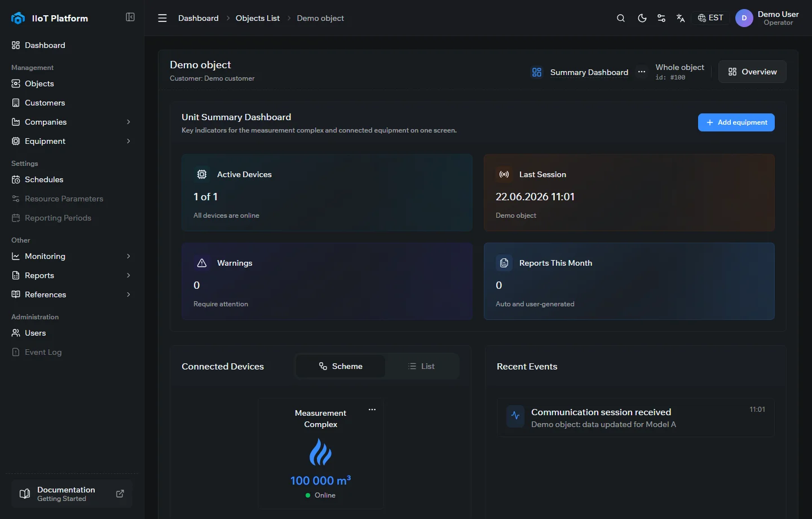Image resolution: width=812 pixels, height=519 pixels.
Task: Open Customers in the sidebar
Action: [72, 103]
